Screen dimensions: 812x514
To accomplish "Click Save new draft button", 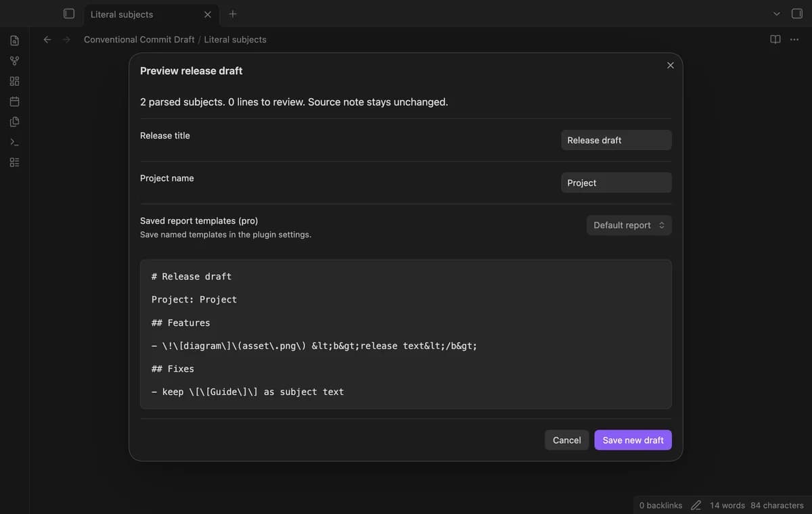I will click(x=633, y=440).
